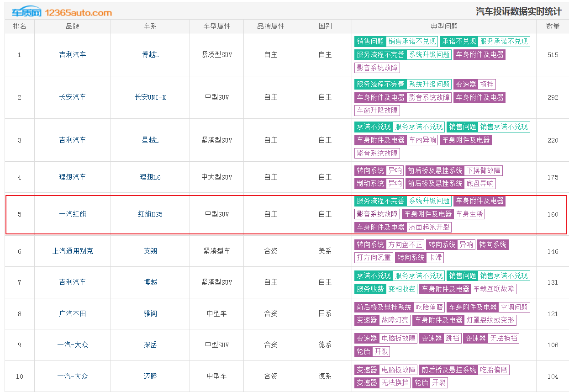
Task: Click the 顿挫 tag in 长安UNI-K row
Action: coord(487,85)
